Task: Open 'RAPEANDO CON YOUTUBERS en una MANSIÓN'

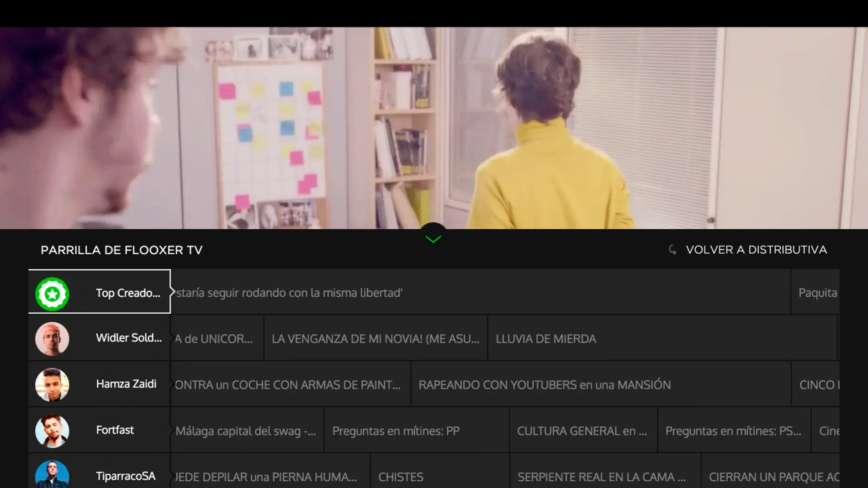Action: tap(601, 384)
